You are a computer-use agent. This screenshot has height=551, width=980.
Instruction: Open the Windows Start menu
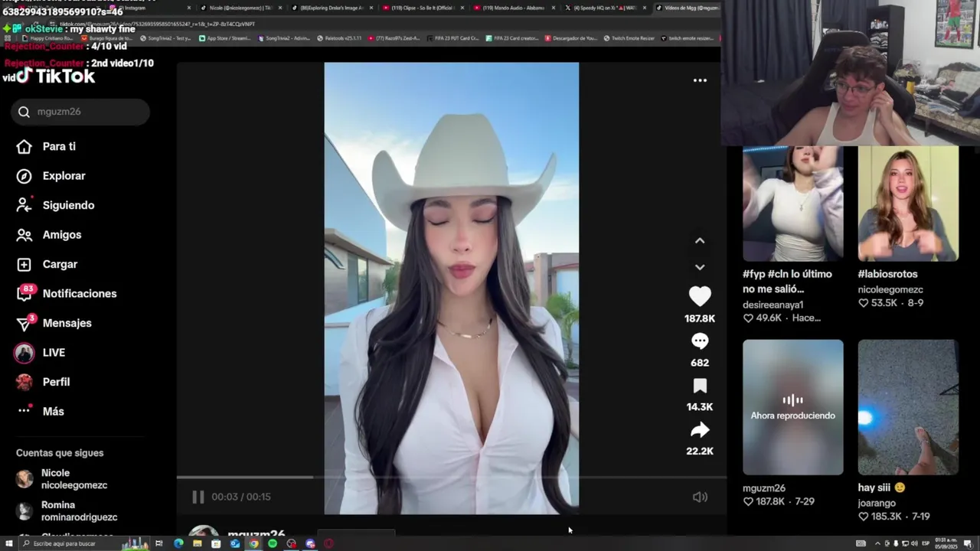pos(8,543)
